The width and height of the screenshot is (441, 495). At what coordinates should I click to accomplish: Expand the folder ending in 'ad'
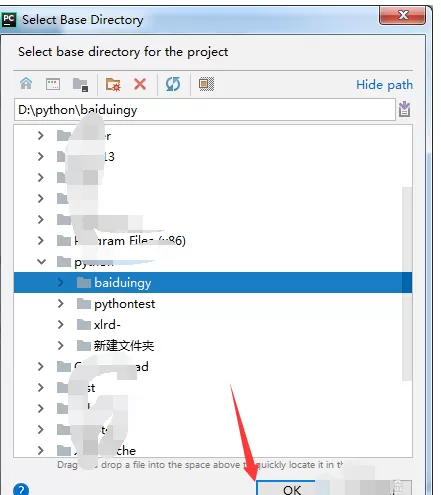(x=41, y=367)
